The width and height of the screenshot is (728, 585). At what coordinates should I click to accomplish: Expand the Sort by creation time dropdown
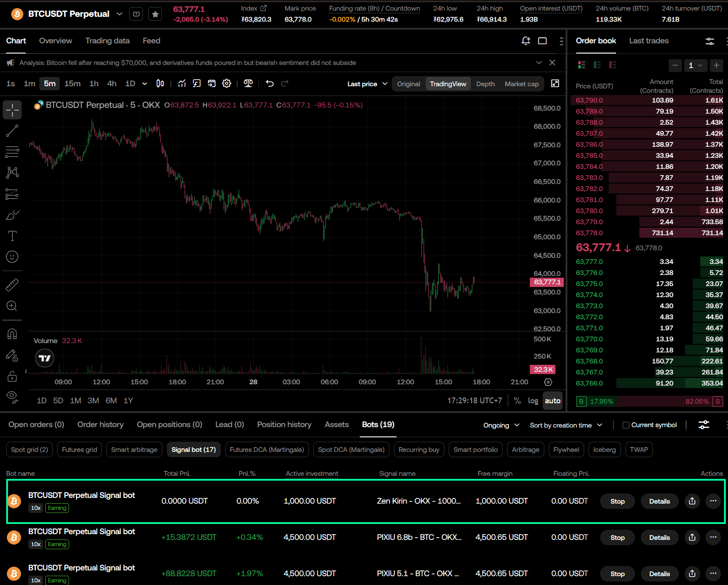pos(565,425)
